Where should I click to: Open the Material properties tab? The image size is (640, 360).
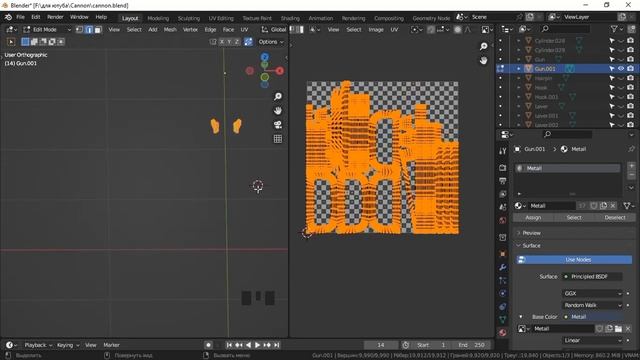[x=502, y=333]
